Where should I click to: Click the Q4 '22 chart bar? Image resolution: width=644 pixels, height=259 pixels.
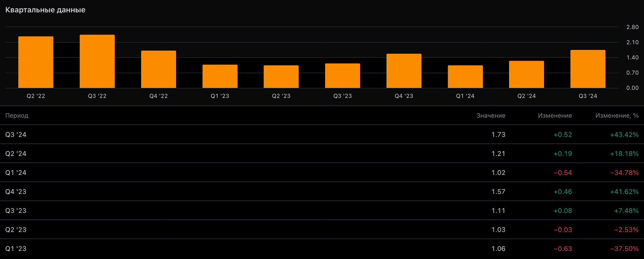(x=158, y=69)
